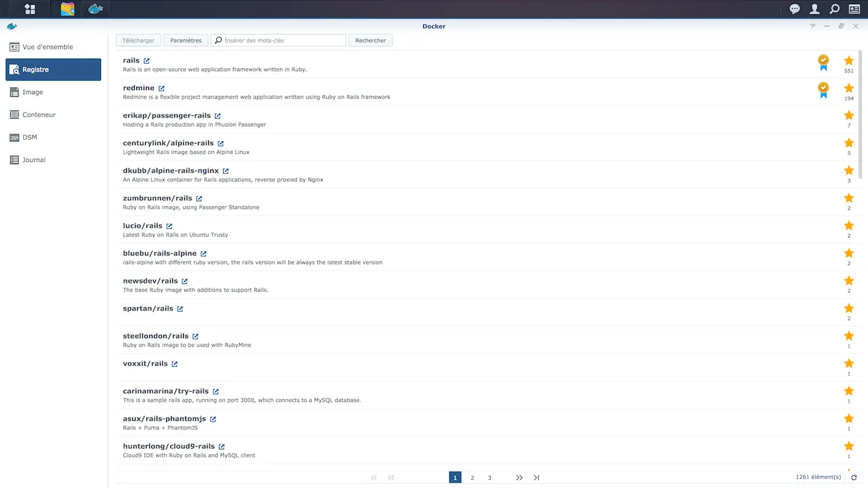Open the DSM search magnifier icon
868x488 pixels.
(x=835, y=9)
